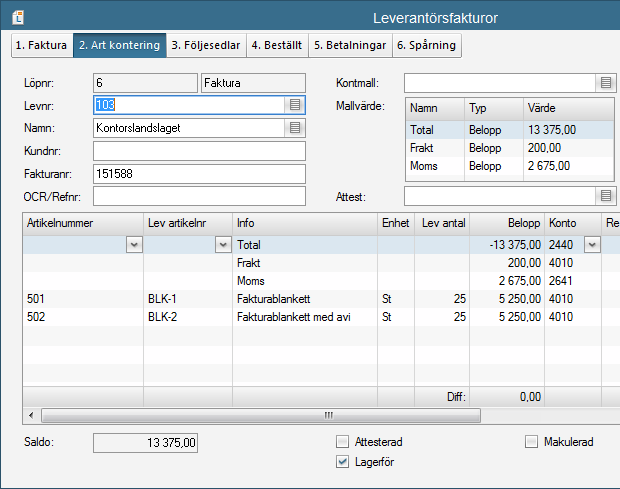Expand the Artikelnummer dropdown in Total row
This screenshot has width=620, height=489.
coord(134,245)
